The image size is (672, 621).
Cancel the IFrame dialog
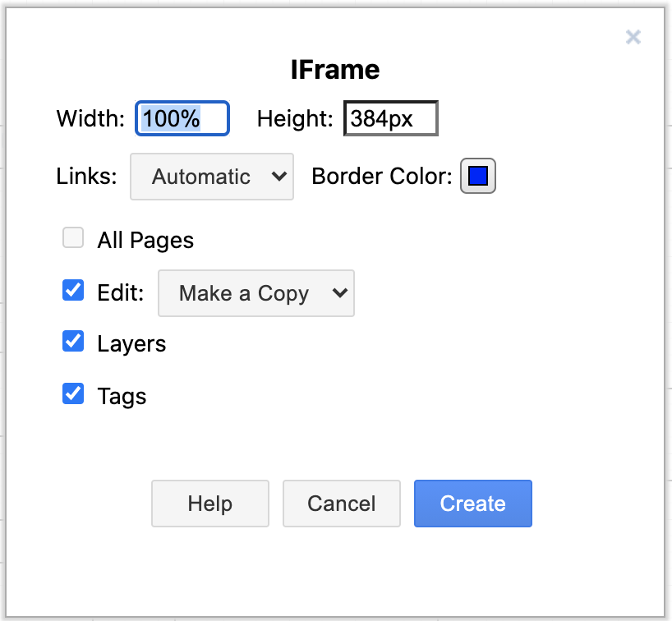[342, 504]
